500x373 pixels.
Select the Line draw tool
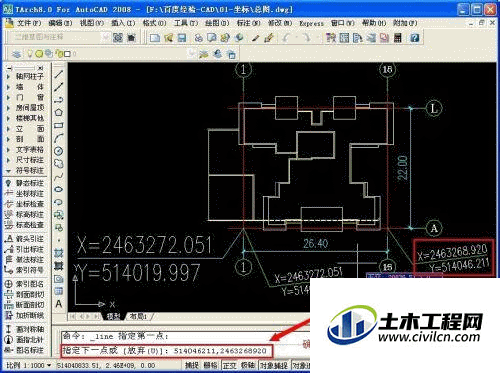[59, 74]
